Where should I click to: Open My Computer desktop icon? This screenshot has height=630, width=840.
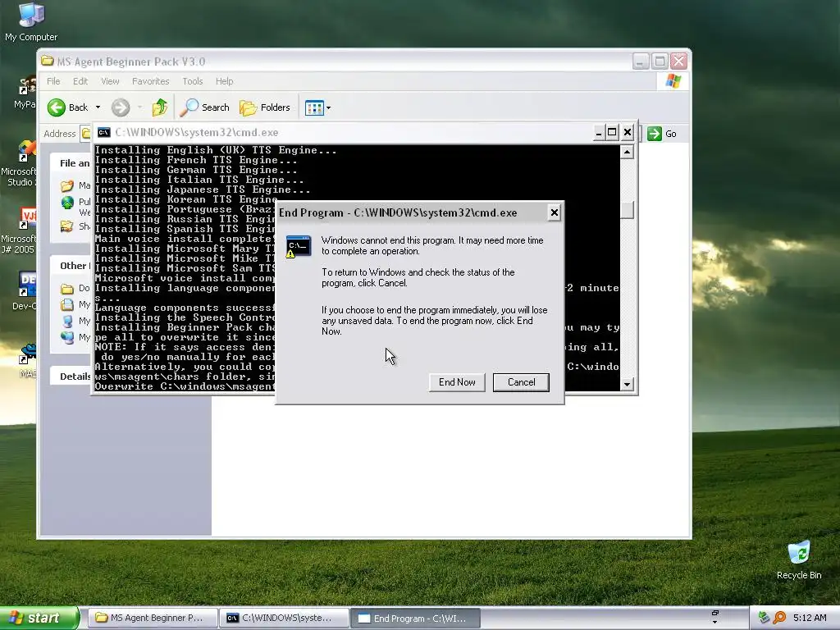coord(31,21)
